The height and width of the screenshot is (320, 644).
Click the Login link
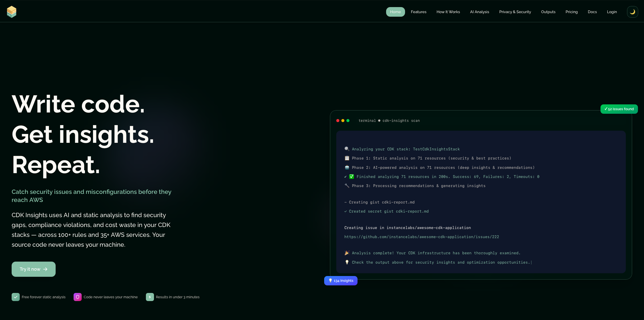[x=612, y=12]
